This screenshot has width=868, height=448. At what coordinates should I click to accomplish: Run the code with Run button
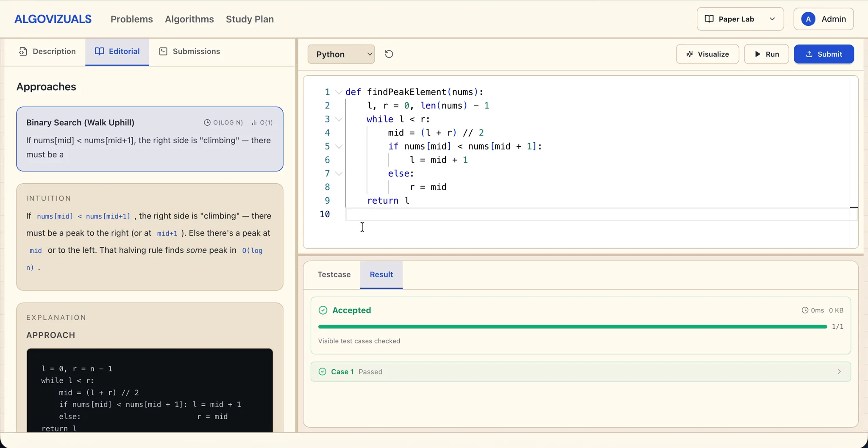click(766, 54)
